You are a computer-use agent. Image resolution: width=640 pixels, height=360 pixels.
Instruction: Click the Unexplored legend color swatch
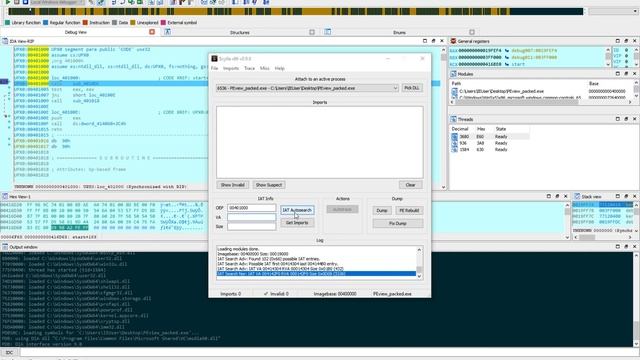tap(133, 22)
